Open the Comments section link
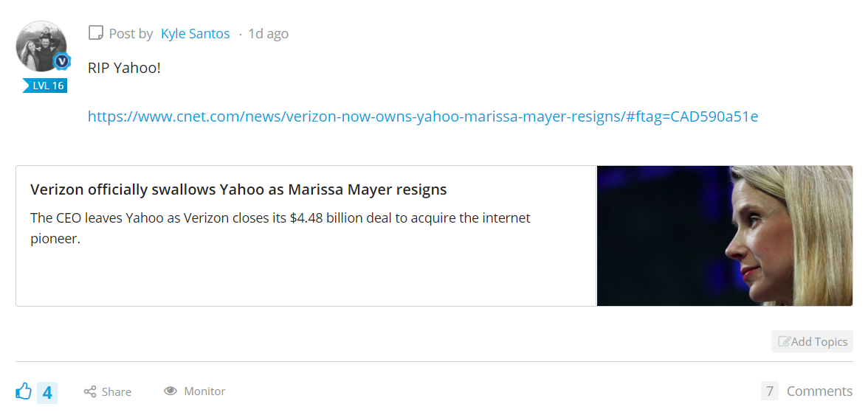Viewport: 868px width, 418px height. click(820, 391)
